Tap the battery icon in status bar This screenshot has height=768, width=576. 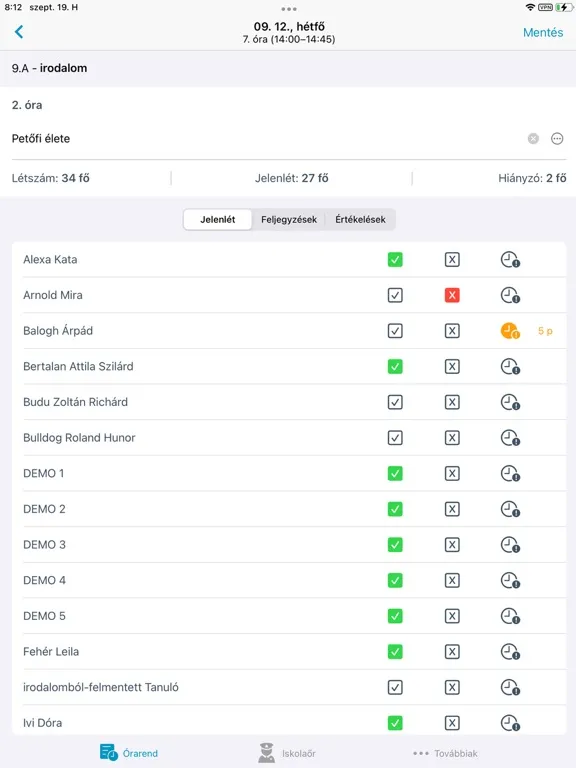pos(563,7)
